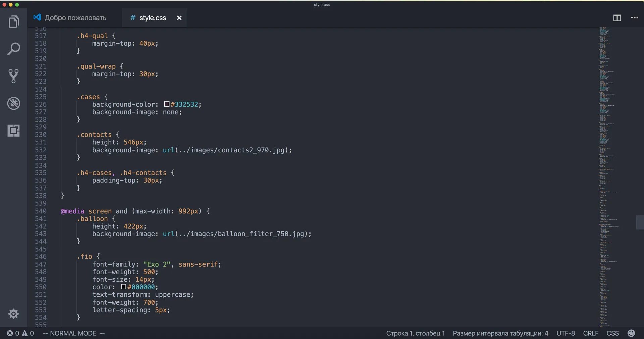
Task: Open the More Actions ellipsis menu
Action: click(x=634, y=18)
